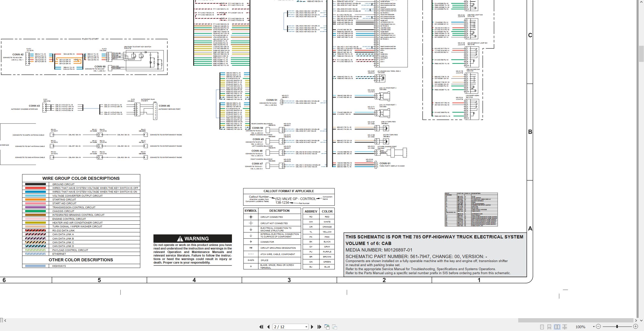
Task: Click the (63) STAIRWAY LAMP SW label
Action: point(477,43)
